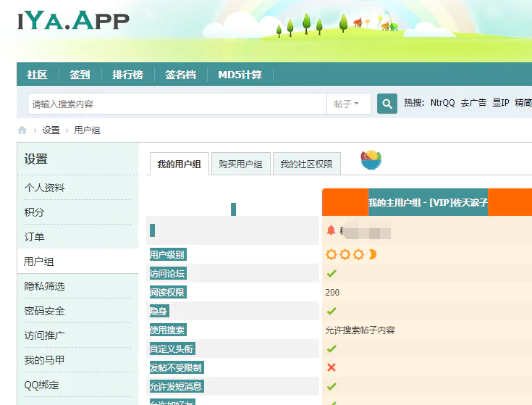The width and height of the screenshot is (532, 405).
Task: Click the 访问论坛 row label
Action: tap(168, 273)
